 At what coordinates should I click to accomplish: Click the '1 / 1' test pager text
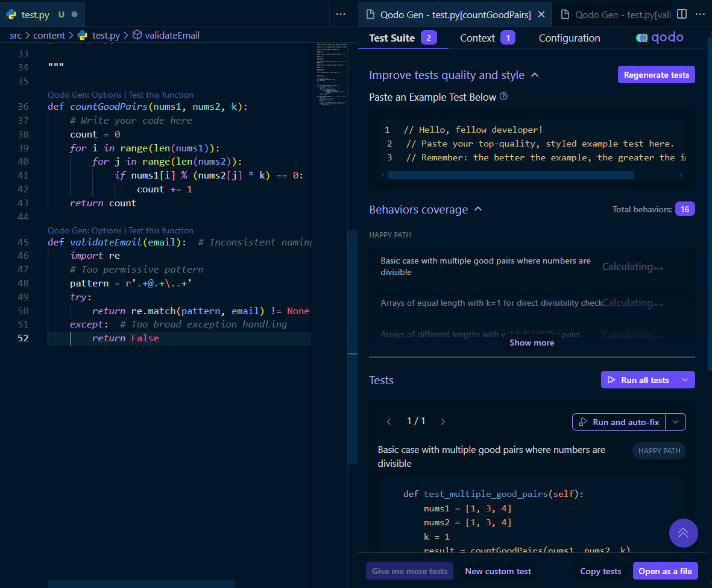coord(416,421)
